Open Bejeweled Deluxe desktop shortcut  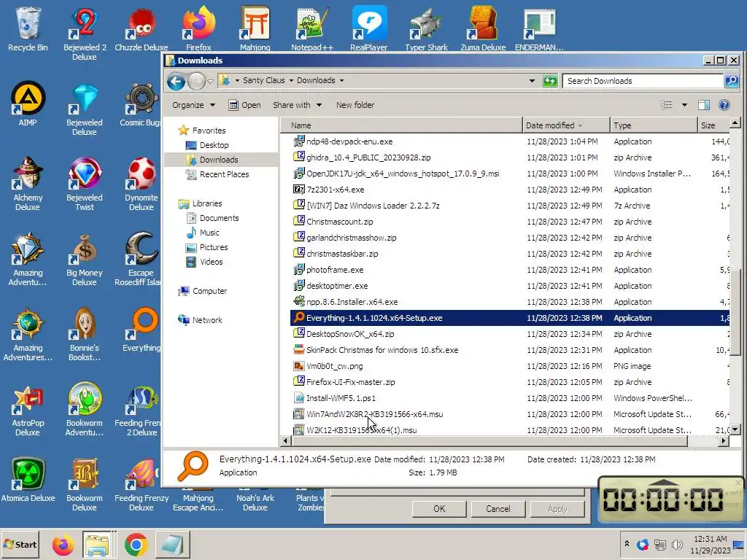(x=85, y=109)
